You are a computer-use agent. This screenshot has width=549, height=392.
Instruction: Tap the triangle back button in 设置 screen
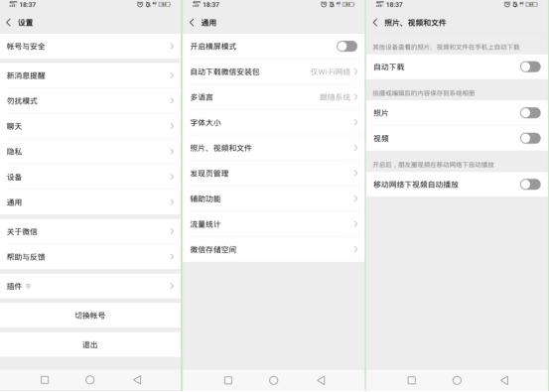[x=137, y=380]
